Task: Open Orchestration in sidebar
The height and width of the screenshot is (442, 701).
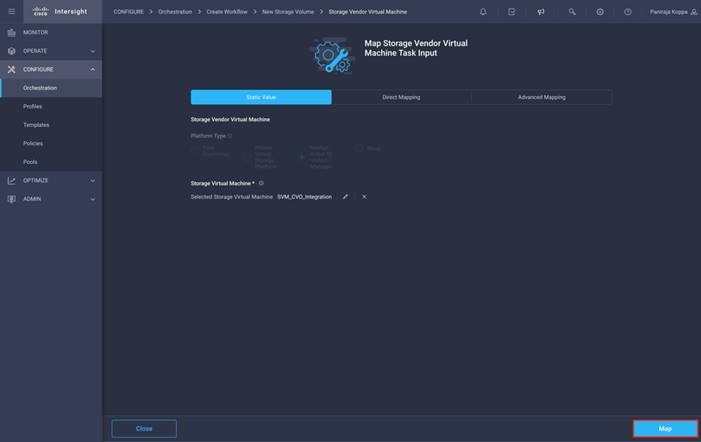Action: (x=40, y=88)
